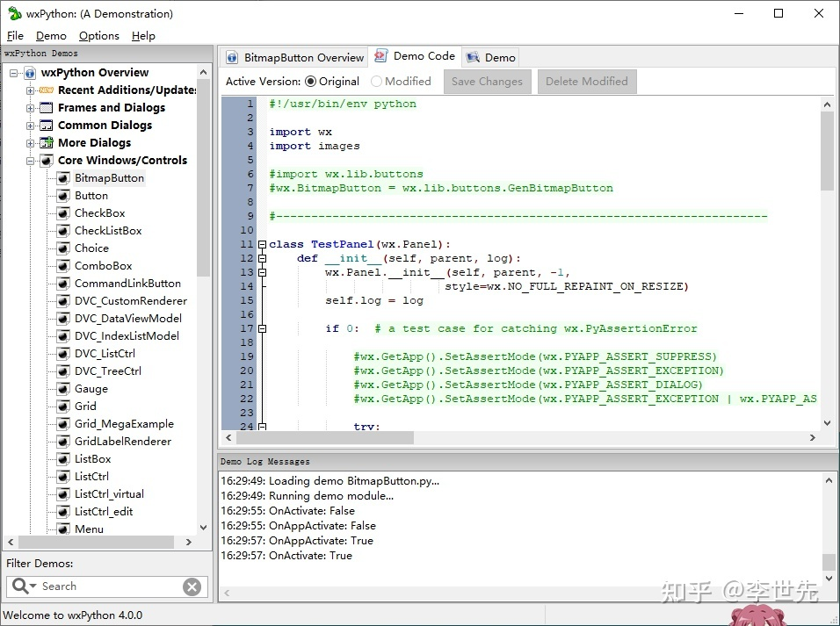Click the Common Dialogs category icon
840x626 pixels.
[47, 126]
